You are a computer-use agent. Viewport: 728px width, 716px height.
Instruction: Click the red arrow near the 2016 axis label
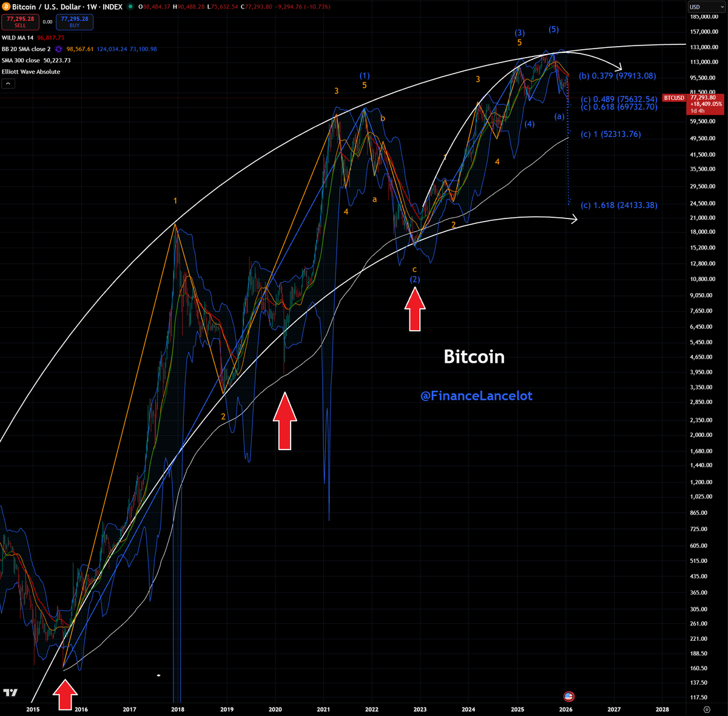66,695
